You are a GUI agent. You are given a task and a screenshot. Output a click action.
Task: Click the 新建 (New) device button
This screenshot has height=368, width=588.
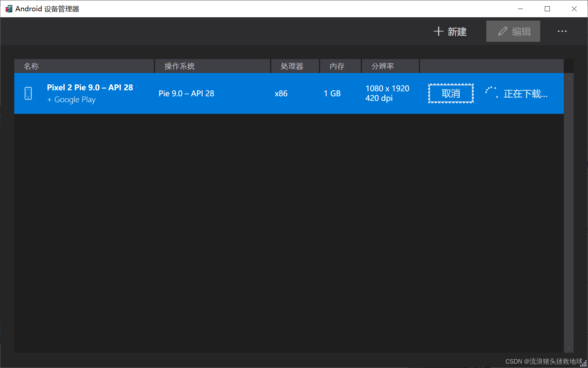(x=450, y=32)
